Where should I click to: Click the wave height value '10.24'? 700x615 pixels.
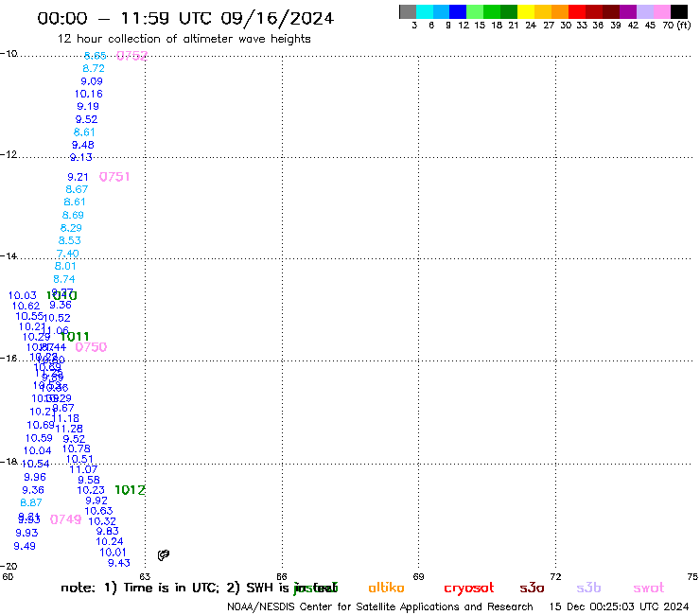pyautogui.click(x=110, y=542)
